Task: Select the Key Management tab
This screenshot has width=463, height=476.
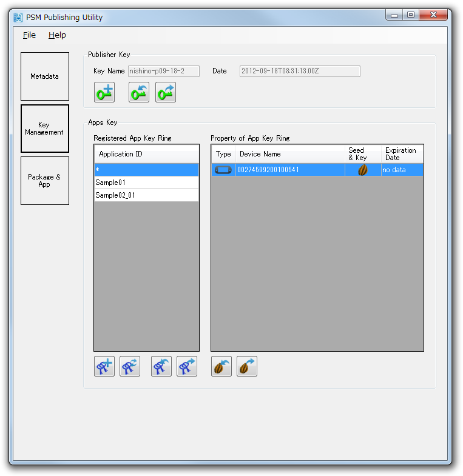Action: 45,129
